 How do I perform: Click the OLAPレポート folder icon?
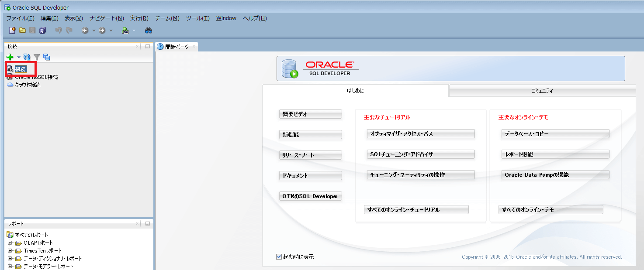click(x=18, y=243)
